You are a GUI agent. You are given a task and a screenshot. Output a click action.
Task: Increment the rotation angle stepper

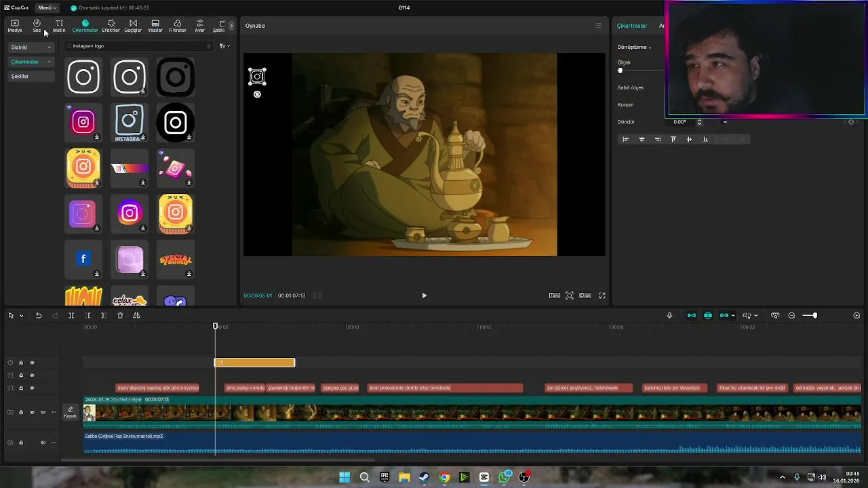tap(699, 120)
